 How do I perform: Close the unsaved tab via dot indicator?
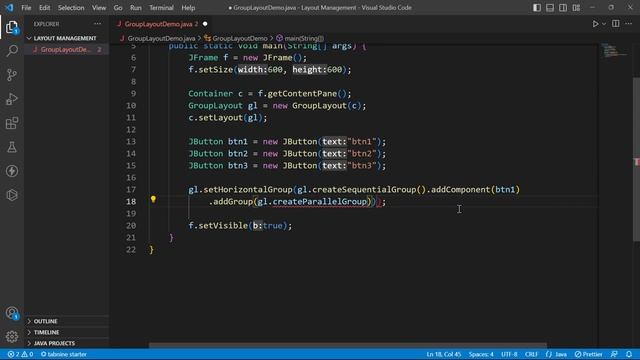click(205, 24)
